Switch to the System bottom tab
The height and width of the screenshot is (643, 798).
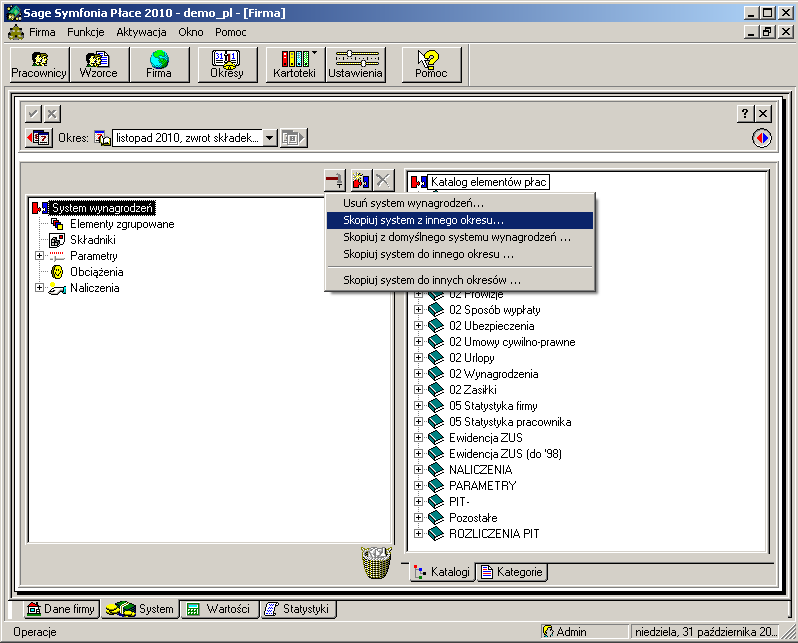[140, 609]
